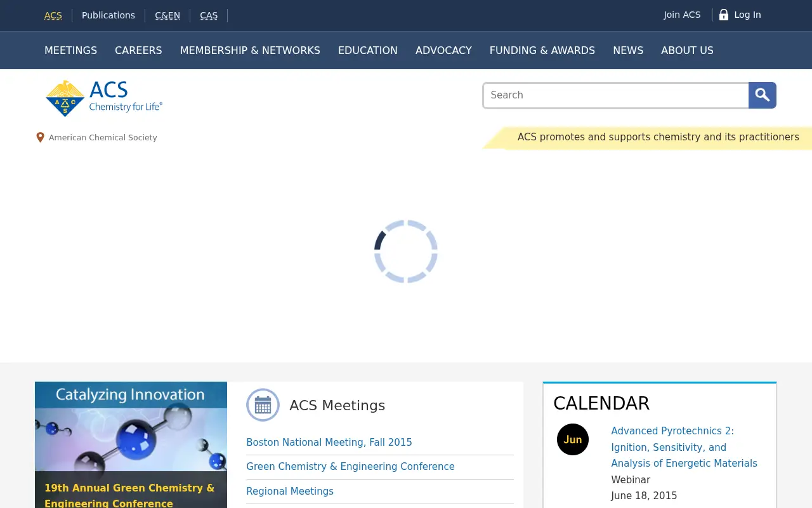The height and width of the screenshot is (508, 812).
Task: Open Boston National Meeting, Fall 2015
Action: coord(329,442)
